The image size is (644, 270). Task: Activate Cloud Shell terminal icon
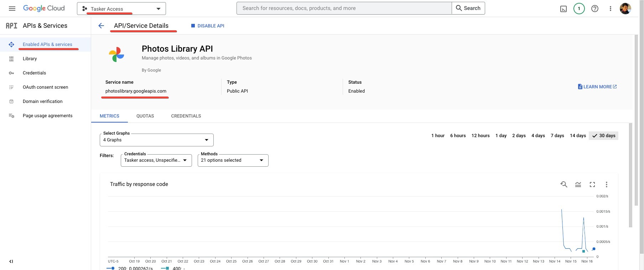pos(563,9)
